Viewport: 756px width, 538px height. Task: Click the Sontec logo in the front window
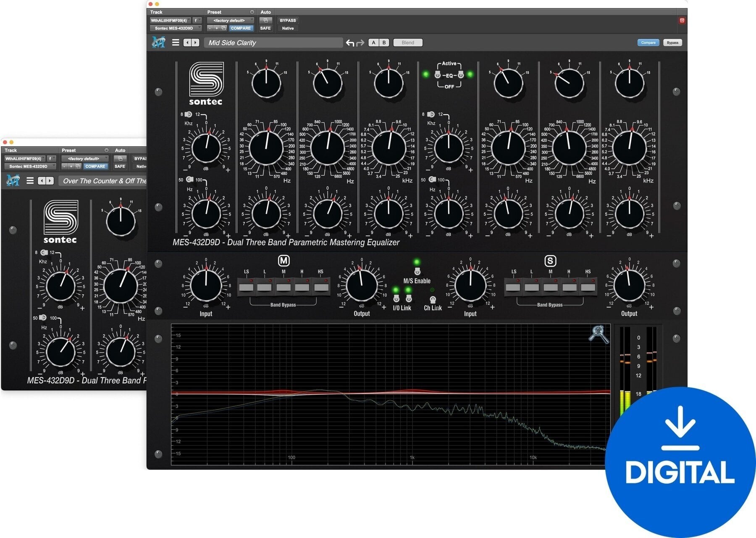click(x=206, y=83)
